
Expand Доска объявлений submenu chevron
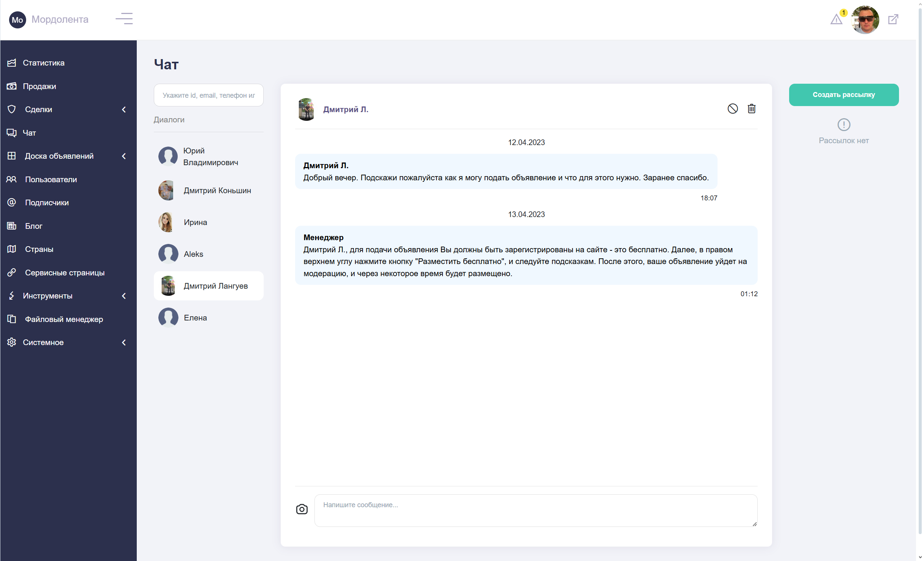(x=124, y=156)
